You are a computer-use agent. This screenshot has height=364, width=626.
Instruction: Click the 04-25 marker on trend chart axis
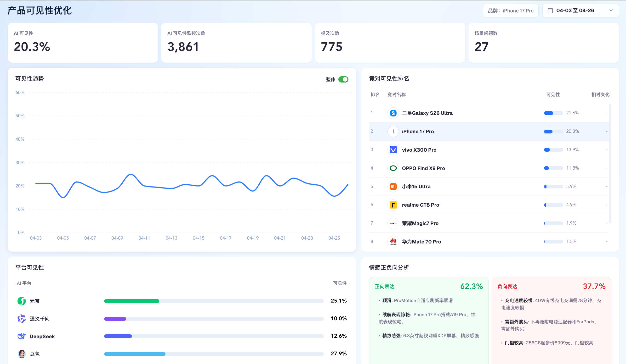point(334,238)
